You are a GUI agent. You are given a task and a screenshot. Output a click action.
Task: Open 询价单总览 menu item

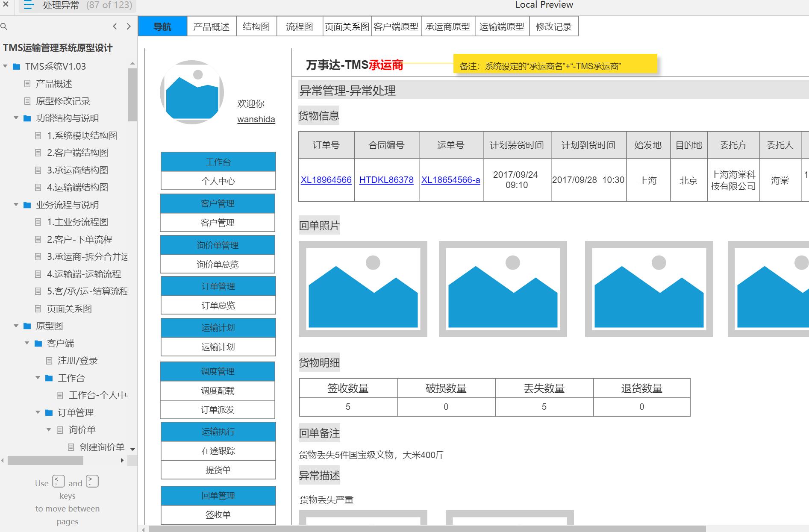click(x=218, y=264)
